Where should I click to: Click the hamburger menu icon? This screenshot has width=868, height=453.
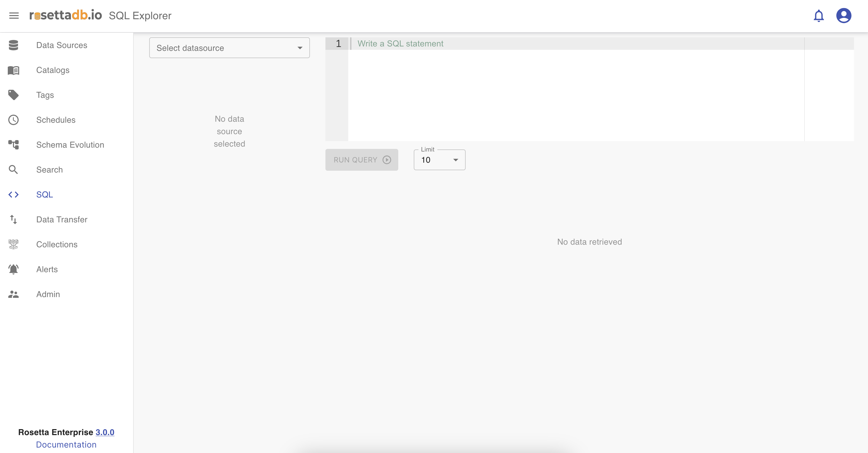click(x=14, y=16)
